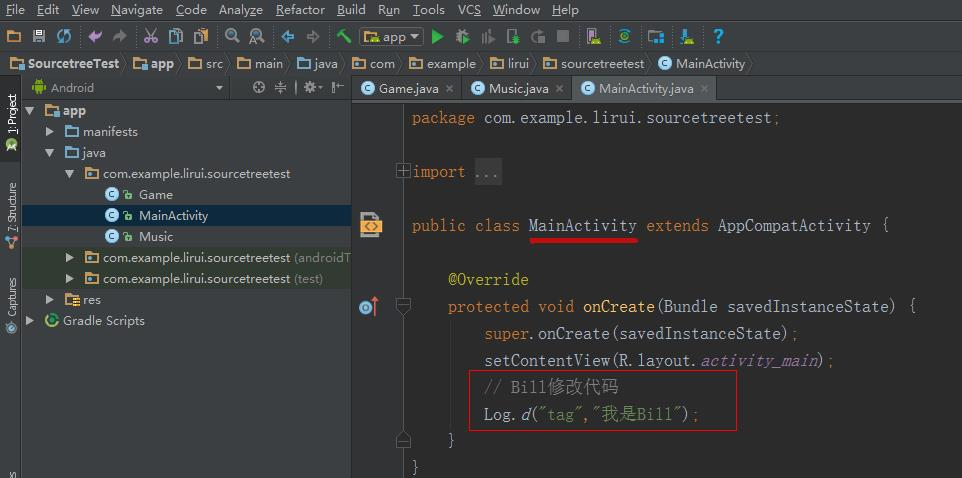962x478 pixels.
Task: Navigate back with the blue arrow
Action: [288, 37]
